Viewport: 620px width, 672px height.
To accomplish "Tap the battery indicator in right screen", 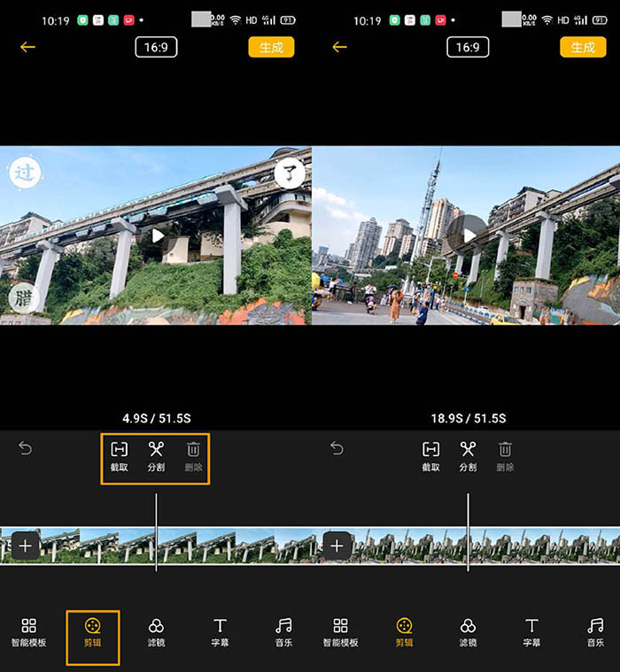I will tap(600, 20).
